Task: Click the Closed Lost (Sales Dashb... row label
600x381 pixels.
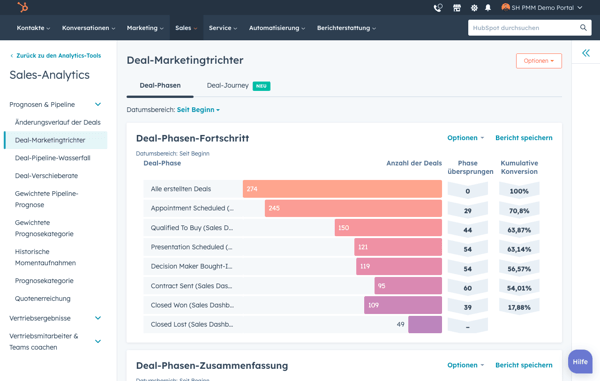Action: coord(192,324)
